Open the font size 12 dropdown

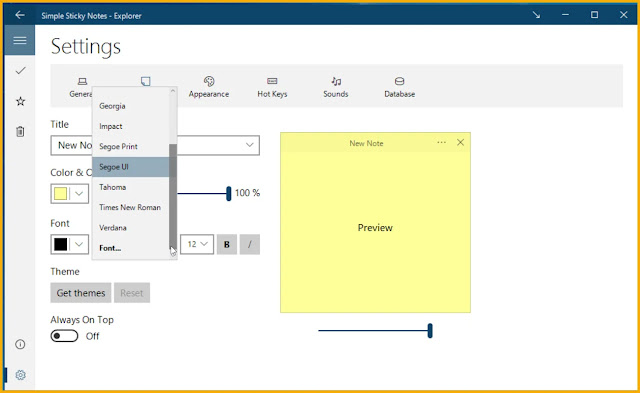[197, 244]
